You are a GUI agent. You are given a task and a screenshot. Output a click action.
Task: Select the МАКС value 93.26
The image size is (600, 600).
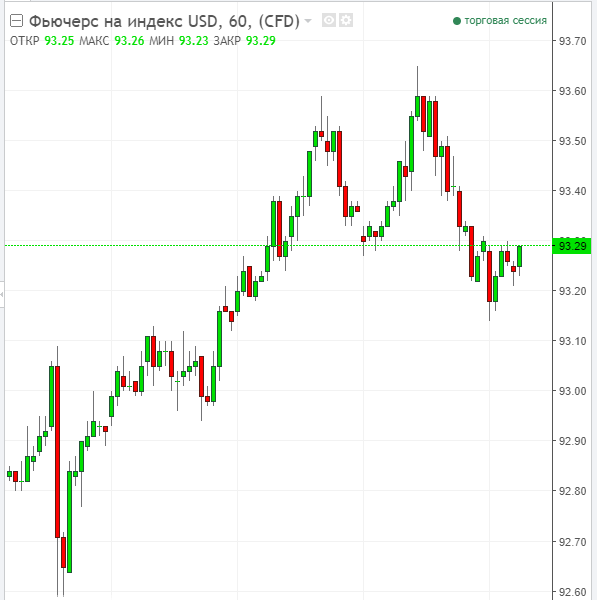click(x=129, y=40)
